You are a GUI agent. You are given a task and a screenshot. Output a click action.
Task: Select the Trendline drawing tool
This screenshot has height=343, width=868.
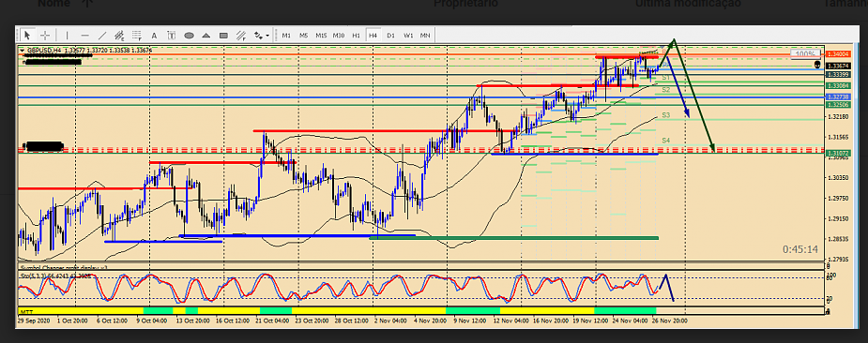pos(102,36)
